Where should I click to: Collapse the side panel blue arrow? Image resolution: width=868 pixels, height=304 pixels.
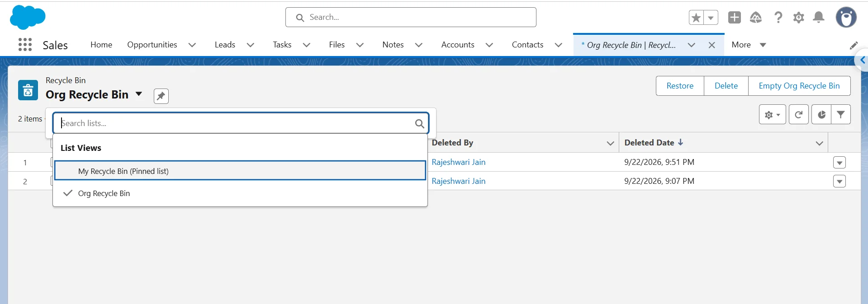tap(863, 60)
